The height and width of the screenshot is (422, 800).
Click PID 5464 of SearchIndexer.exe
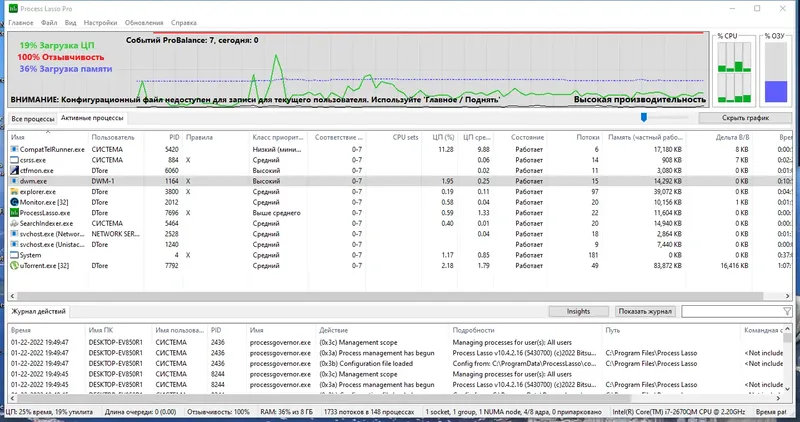point(172,224)
